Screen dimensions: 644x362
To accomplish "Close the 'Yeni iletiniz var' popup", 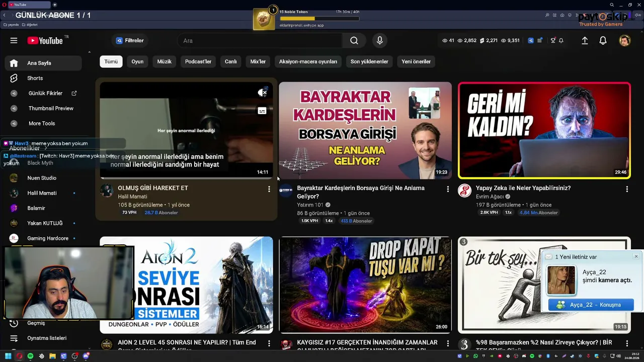I will (x=636, y=256).
